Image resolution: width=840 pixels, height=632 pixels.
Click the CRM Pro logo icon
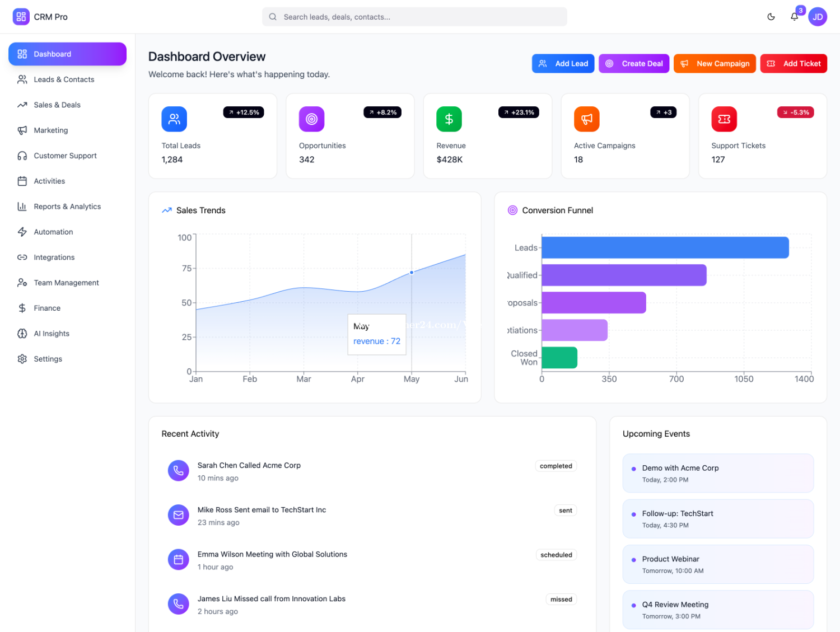[21, 17]
